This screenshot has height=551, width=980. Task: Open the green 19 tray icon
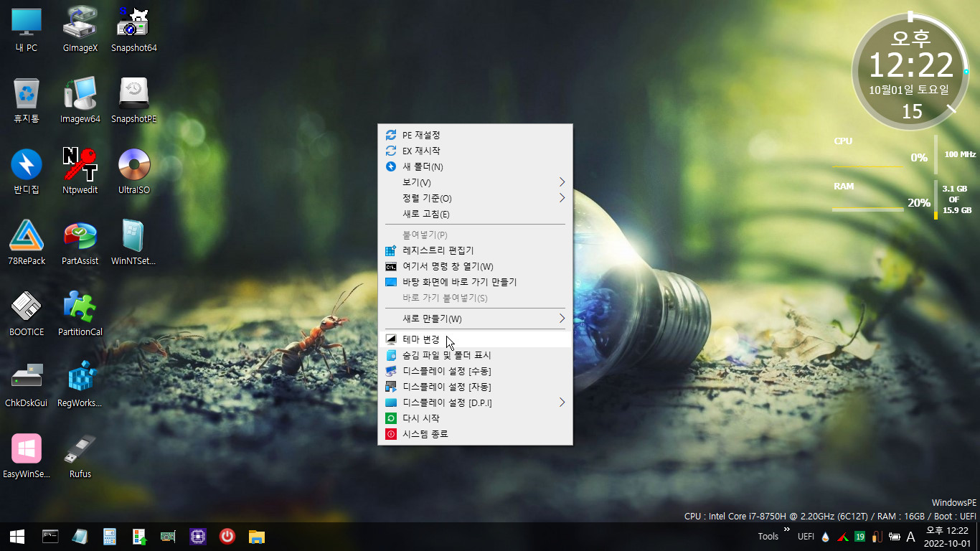tap(859, 537)
